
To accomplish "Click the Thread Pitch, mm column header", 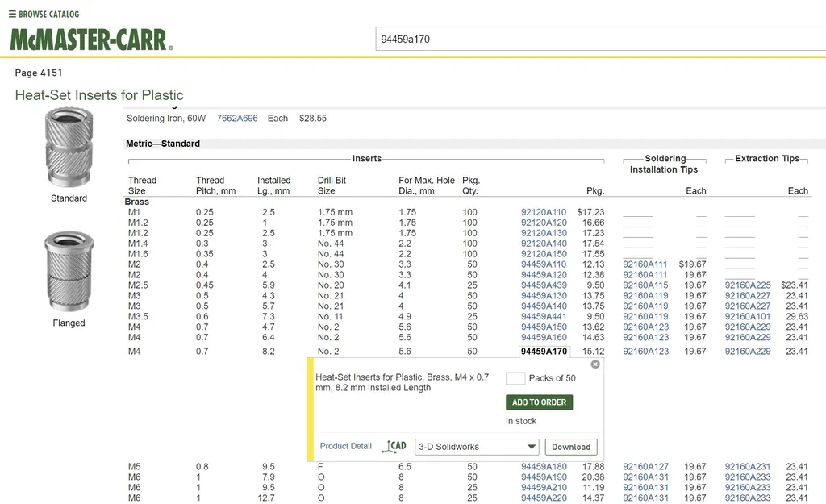I will click(x=216, y=185).
